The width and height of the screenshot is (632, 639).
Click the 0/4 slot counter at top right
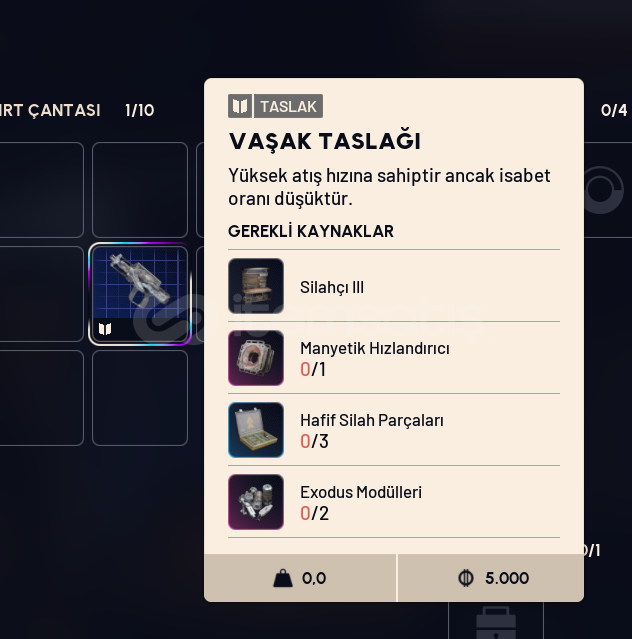tap(614, 110)
